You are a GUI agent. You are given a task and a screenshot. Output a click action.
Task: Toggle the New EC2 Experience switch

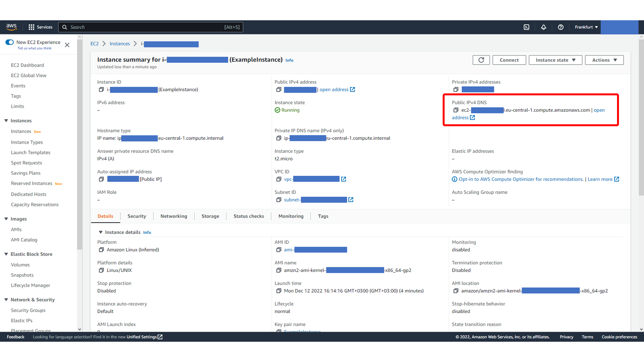point(9,42)
